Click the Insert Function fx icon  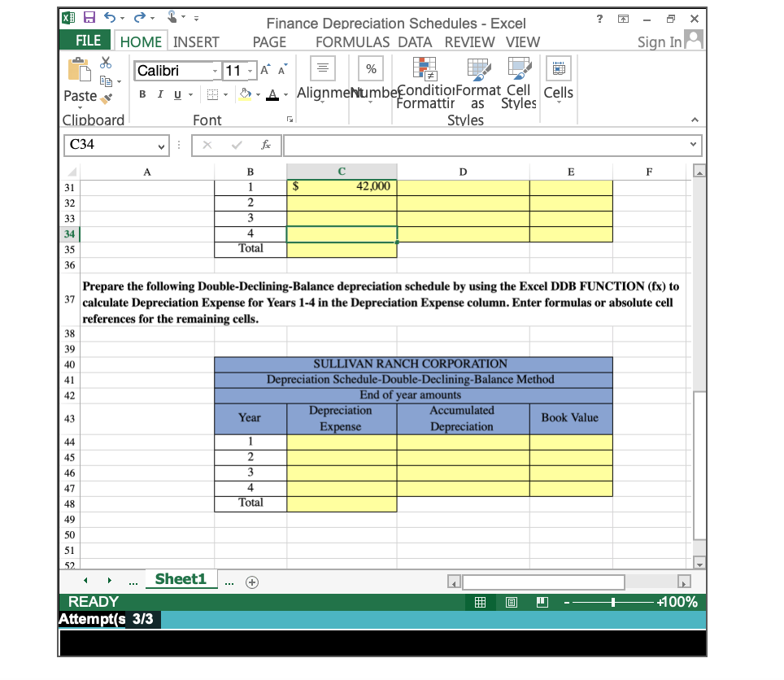266,145
